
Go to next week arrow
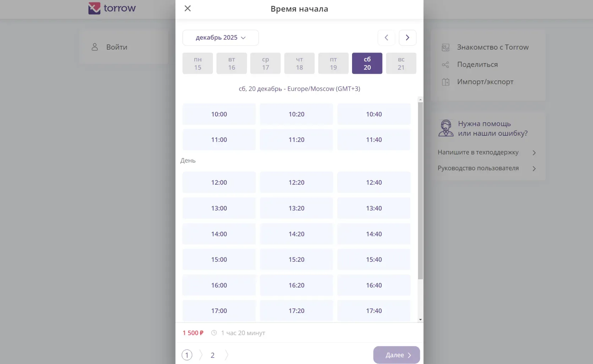coord(407,38)
